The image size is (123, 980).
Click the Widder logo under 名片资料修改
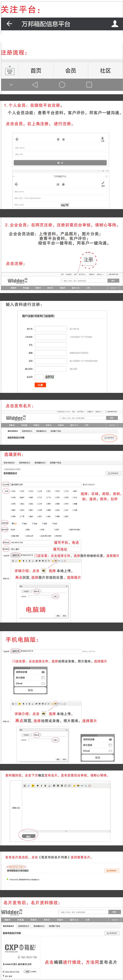pyautogui.click(x=11, y=912)
